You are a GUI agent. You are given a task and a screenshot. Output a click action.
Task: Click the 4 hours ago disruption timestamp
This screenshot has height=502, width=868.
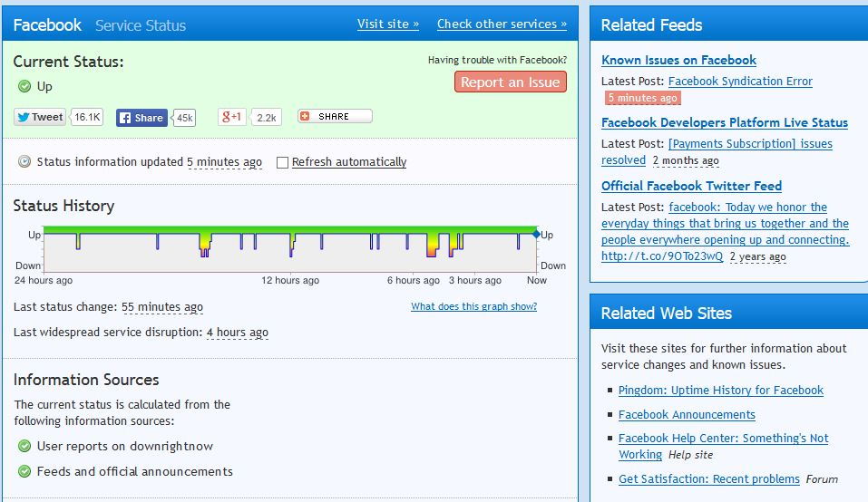coord(238,333)
